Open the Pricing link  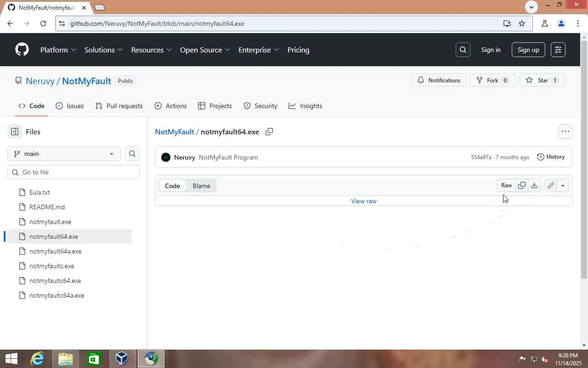(298, 50)
